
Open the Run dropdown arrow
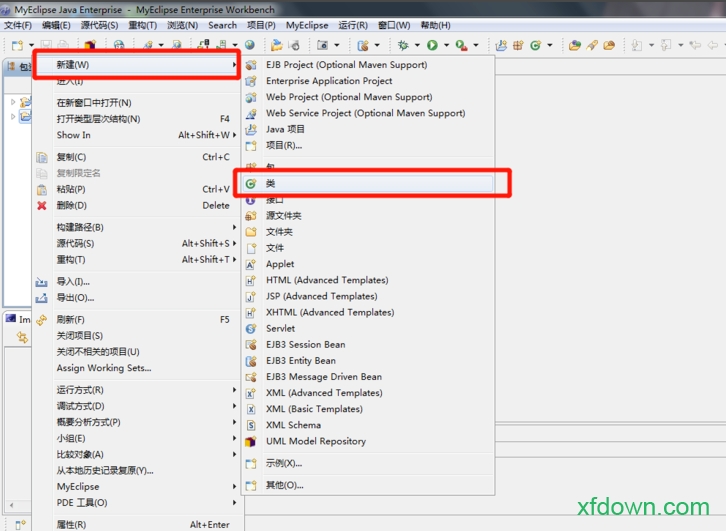(x=446, y=45)
